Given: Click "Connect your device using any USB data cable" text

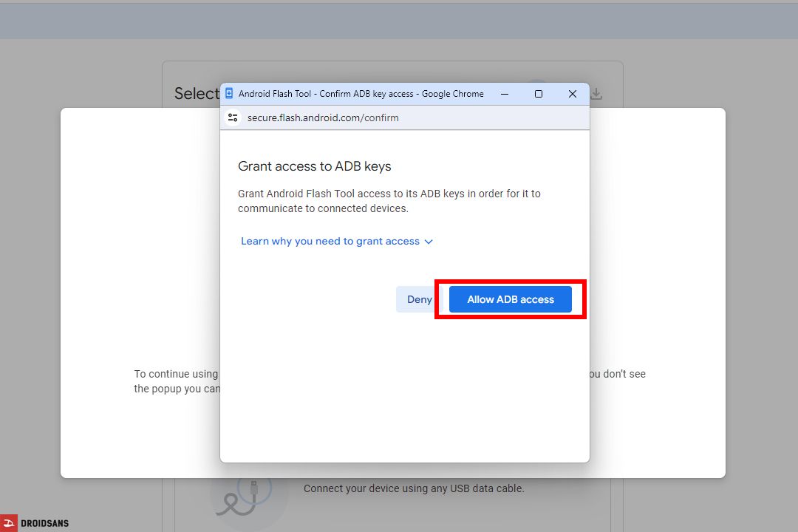Looking at the screenshot, I should [414, 488].
